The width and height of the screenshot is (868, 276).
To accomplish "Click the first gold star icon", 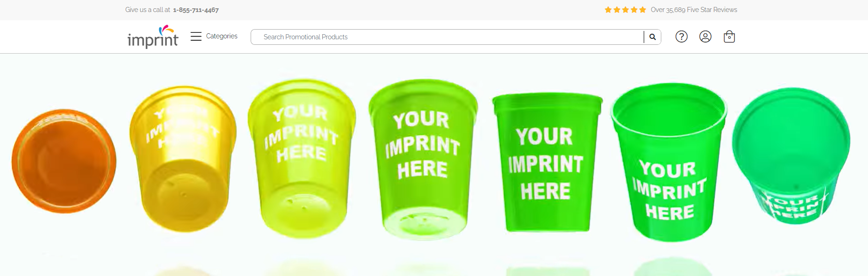I will pyautogui.click(x=608, y=10).
